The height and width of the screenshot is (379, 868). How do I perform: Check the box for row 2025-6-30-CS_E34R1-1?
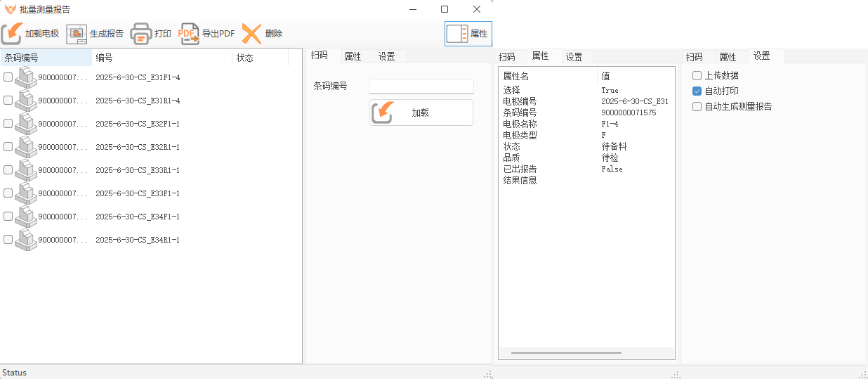point(8,240)
